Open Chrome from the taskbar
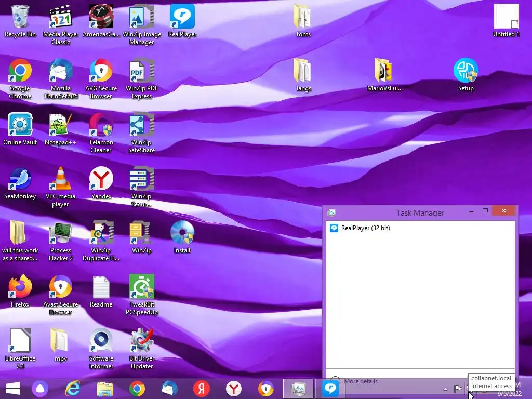This screenshot has width=532, height=399. pos(137,389)
